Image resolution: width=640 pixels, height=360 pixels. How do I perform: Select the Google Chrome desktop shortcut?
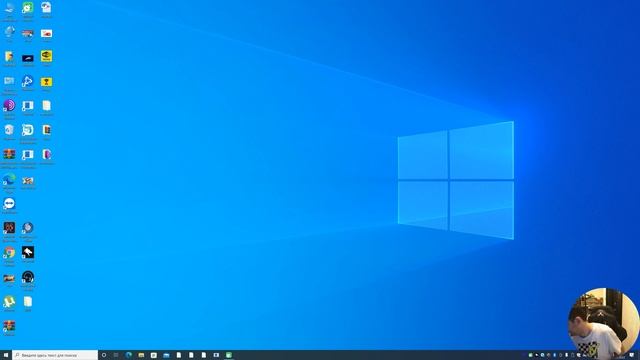click(9, 253)
